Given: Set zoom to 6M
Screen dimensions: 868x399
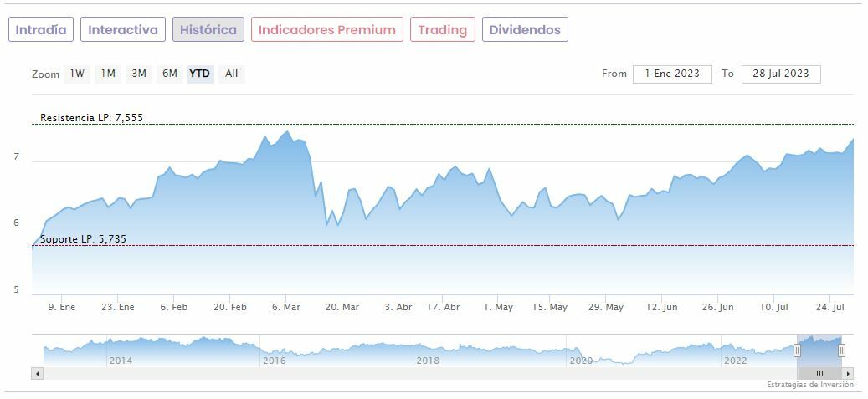Looking at the screenshot, I should 170,74.
